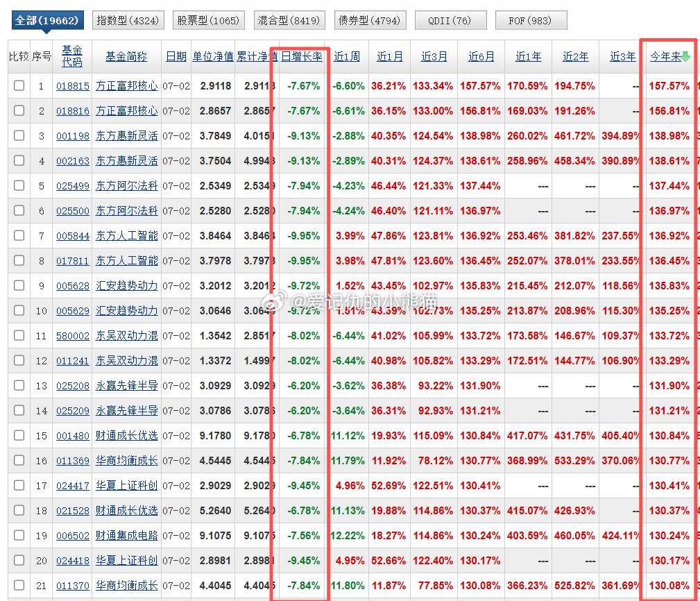The image size is (700, 601).
Task: Open fund code 002163
Action: tap(73, 161)
